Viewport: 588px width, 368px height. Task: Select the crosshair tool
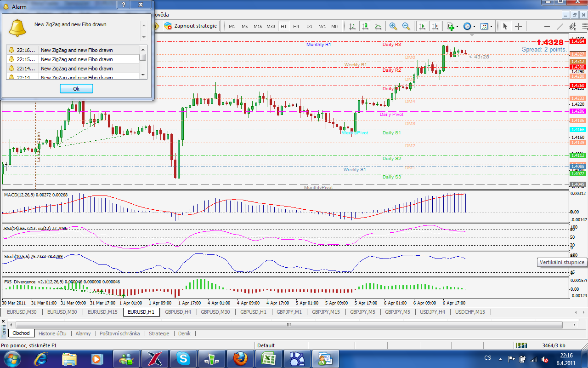click(x=518, y=26)
